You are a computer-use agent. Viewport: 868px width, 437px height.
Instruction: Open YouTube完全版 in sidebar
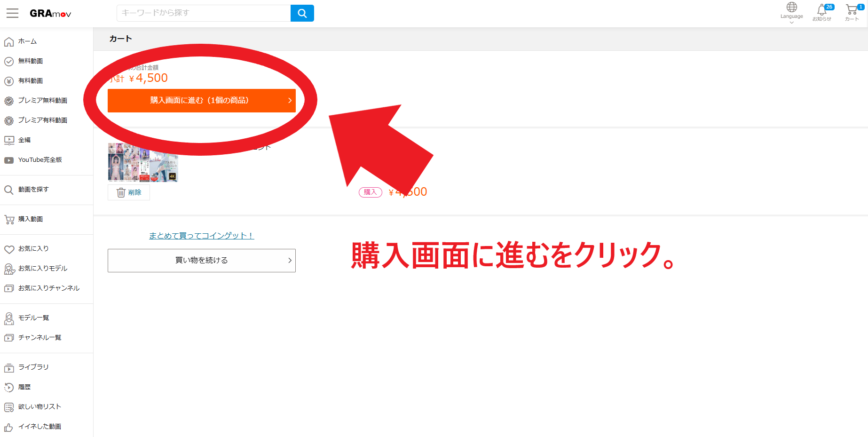click(40, 160)
